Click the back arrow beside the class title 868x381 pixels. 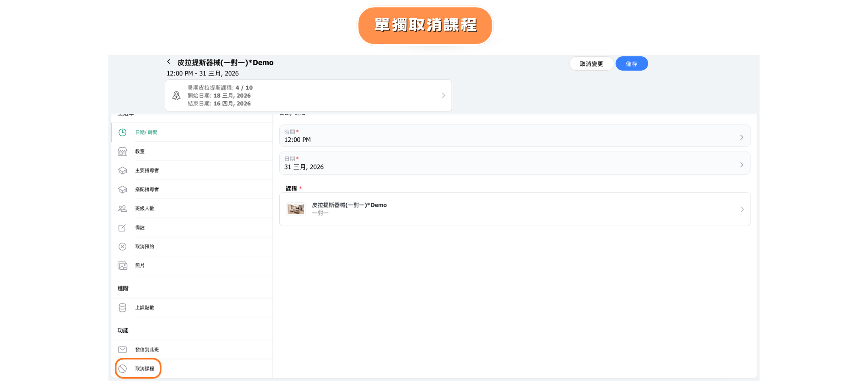click(169, 62)
